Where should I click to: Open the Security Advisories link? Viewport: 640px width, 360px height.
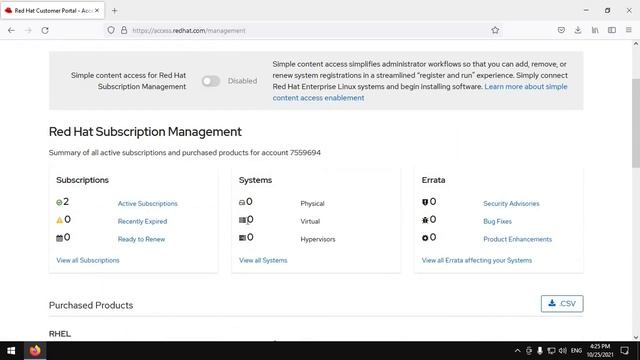pyautogui.click(x=511, y=204)
